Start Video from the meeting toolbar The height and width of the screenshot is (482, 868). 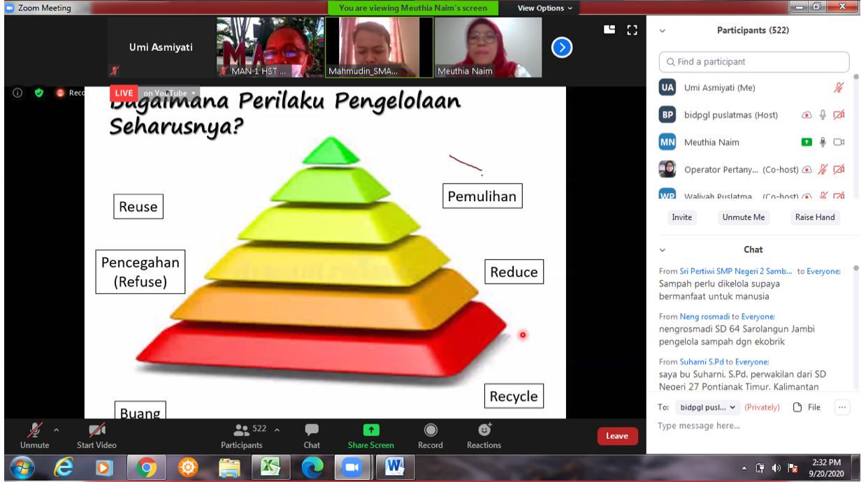point(96,436)
